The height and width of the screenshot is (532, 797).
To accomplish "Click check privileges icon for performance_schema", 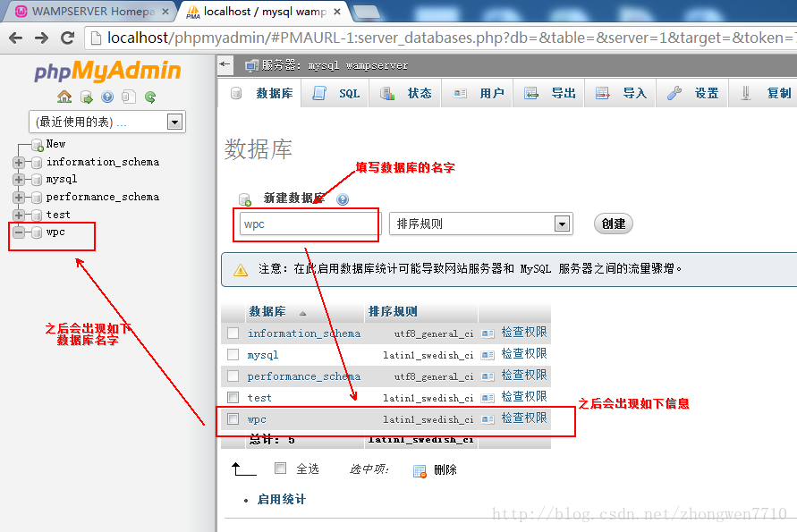I will tap(488, 376).
